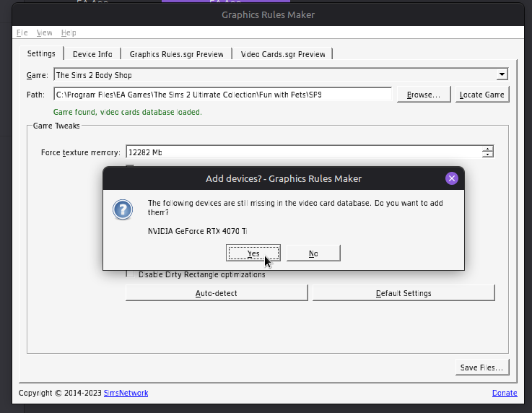Expand the Game selection dropdown
This screenshot has height=413, width=532.
pyautogui.click(x=502, y=75)
